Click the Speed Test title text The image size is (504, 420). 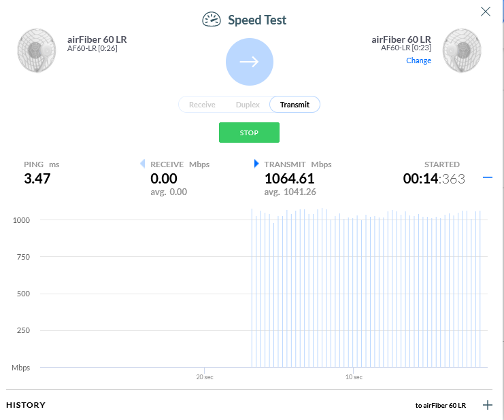pyautogui.click(x=257, y=20)
